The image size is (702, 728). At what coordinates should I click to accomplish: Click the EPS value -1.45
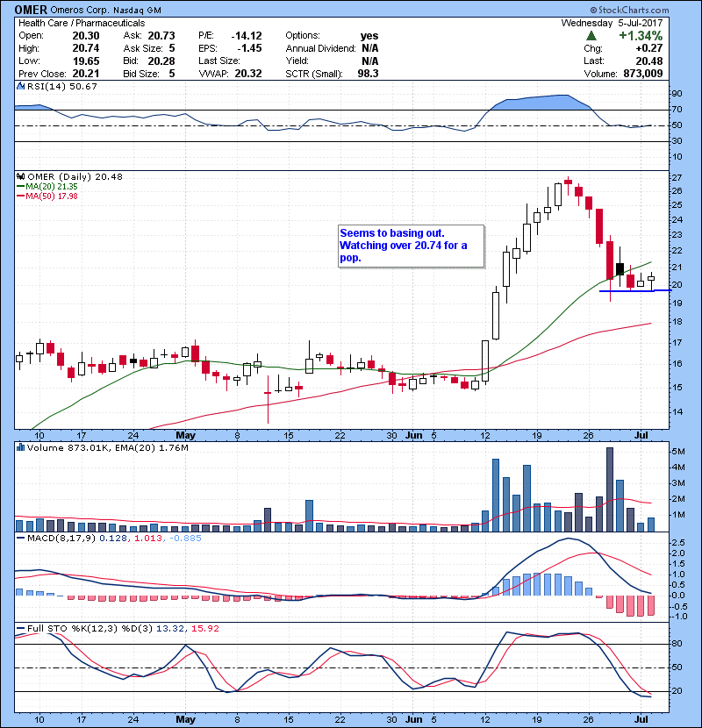coord(249,48)
